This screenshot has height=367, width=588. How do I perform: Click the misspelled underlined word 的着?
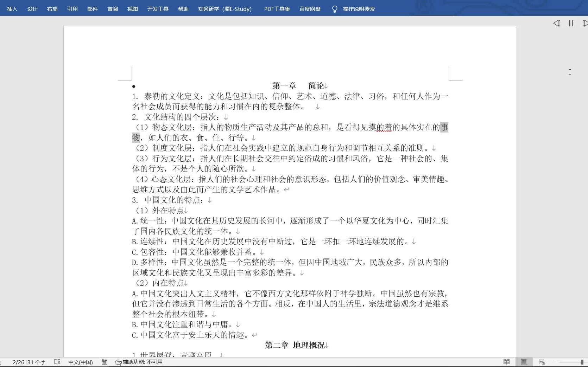[x=384, y=127]
